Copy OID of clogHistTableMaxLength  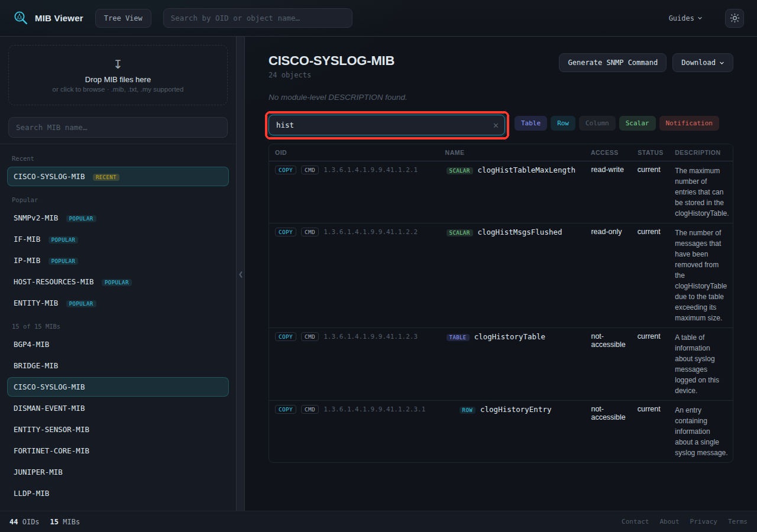[x=286, y=170]
